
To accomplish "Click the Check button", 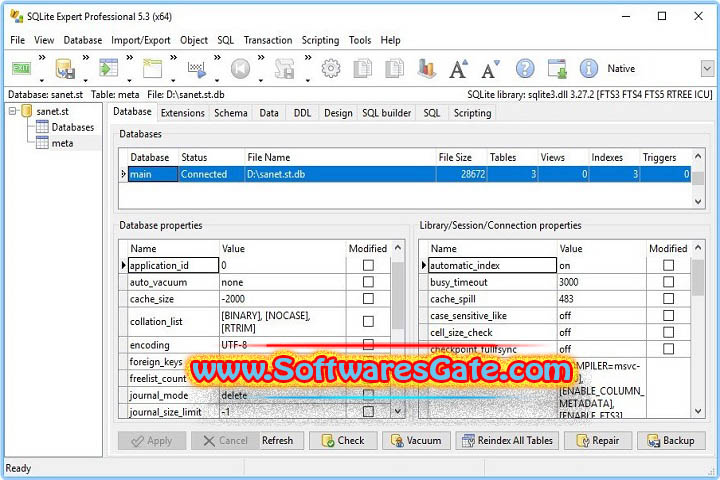I will click(x=343, y=440).
